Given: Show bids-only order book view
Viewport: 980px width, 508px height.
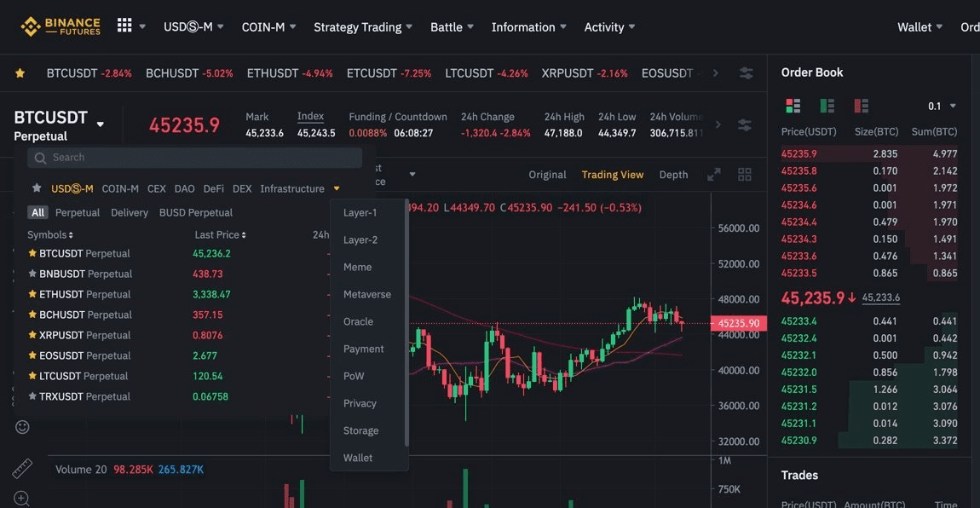Looking at the screenshot, I should [827, 106].
